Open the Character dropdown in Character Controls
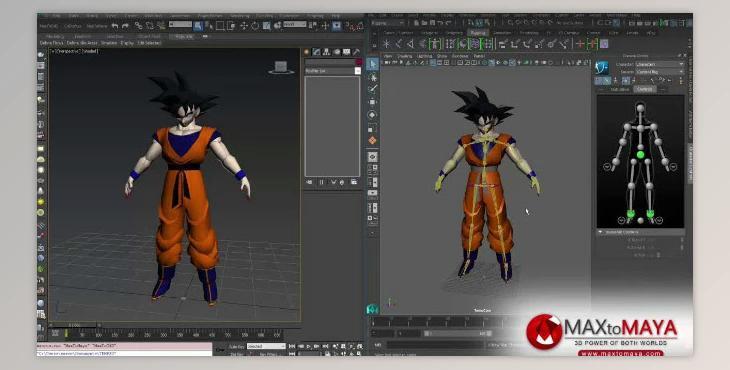730x370 pixels. [x=660, y=64]
